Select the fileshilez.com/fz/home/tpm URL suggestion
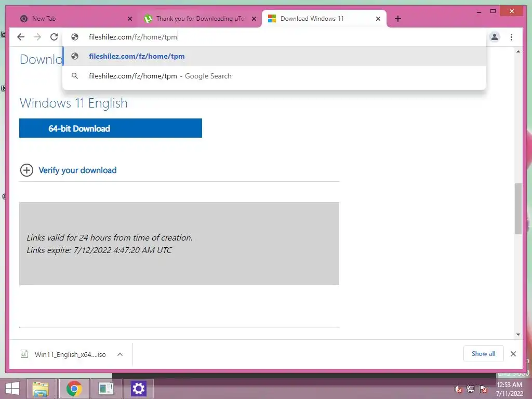The width and height of the screenshot is (532, 399). pyautogui.click(x=274, y=56)
